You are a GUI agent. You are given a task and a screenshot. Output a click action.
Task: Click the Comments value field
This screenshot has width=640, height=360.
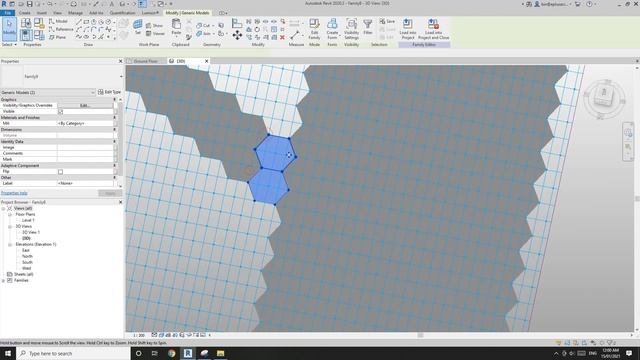85,153
